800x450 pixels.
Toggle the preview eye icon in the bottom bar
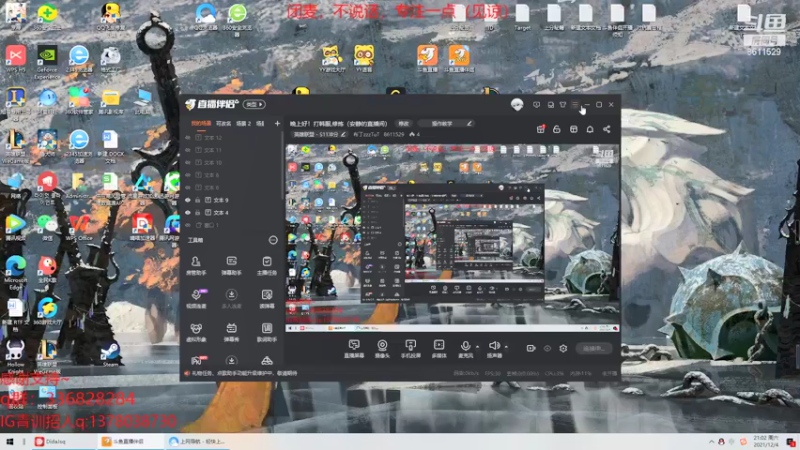pos(547,348)
